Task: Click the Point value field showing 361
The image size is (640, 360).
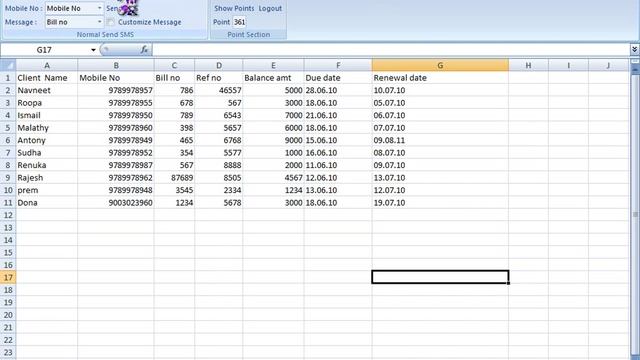Action: pyautogui.click(x=239, y=22)
